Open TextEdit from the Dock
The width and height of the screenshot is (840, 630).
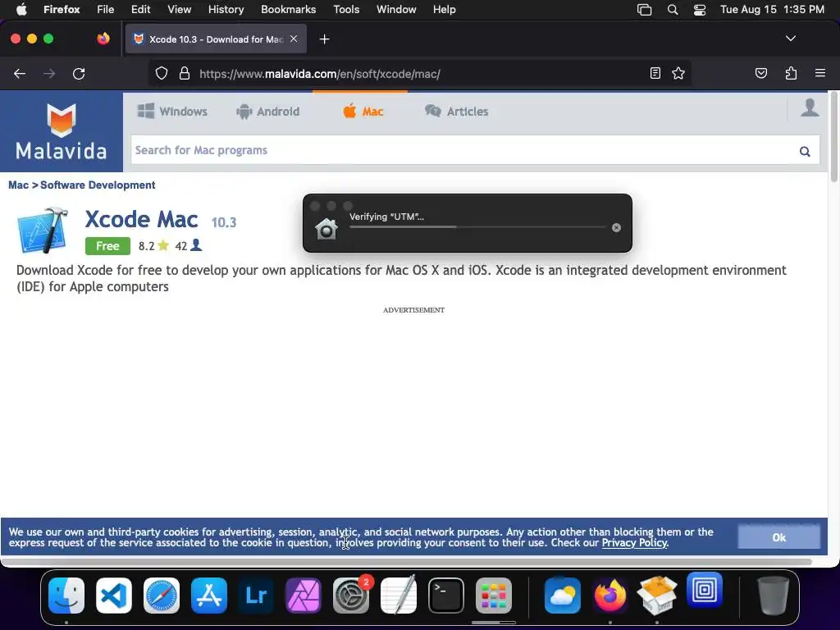399,596
